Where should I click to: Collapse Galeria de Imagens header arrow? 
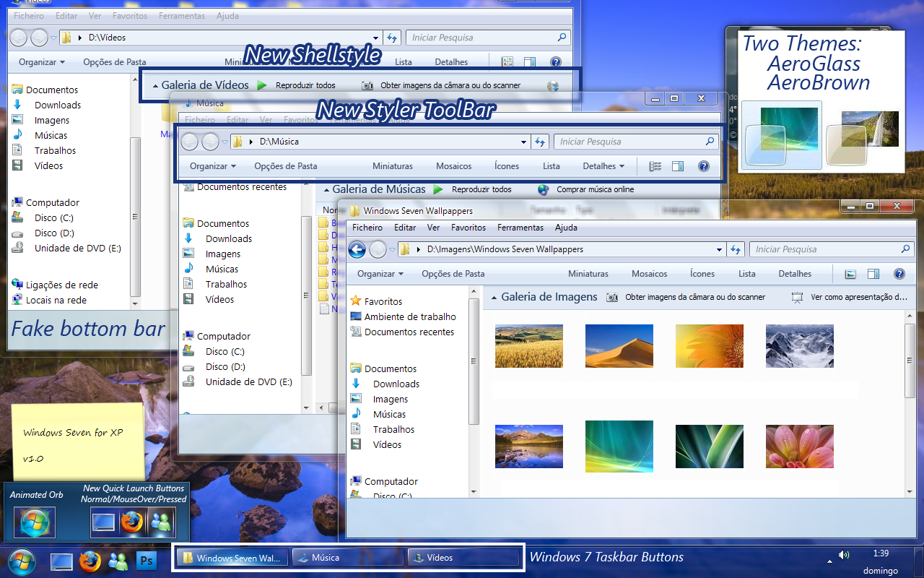[494, 297]
